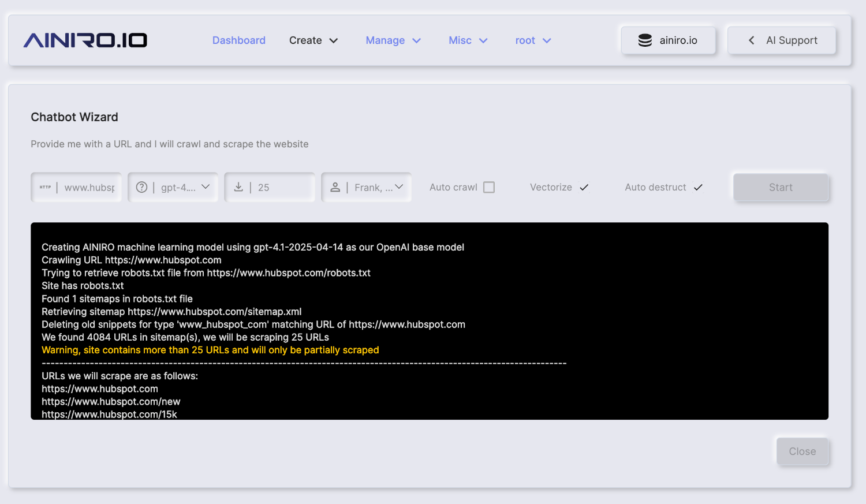Click the 'Crawling URL https://www.hubspot.com' line
The height and width of the screenshot is (504, 866).
[132, 260]
